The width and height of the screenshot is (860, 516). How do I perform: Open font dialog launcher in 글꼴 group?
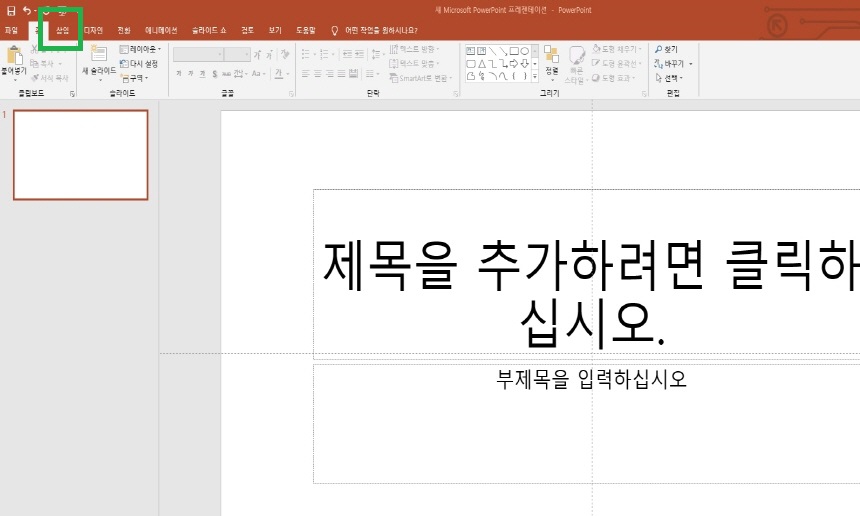(291, 94)
